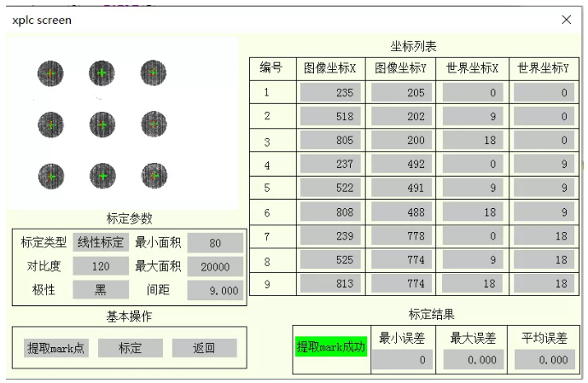Click the 返回 button
The image size is (588, 383).
click(204, 348)
